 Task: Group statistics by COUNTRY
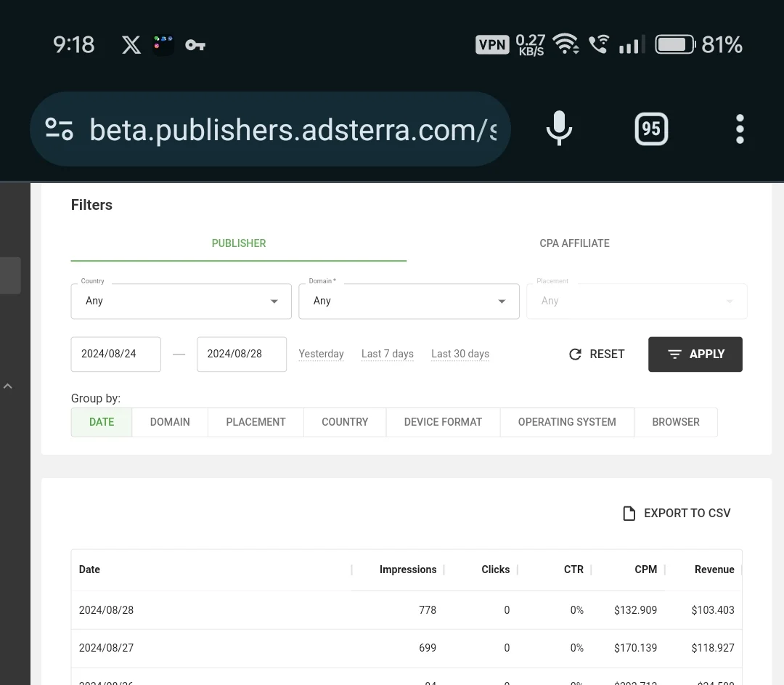(x=345, y=422)
